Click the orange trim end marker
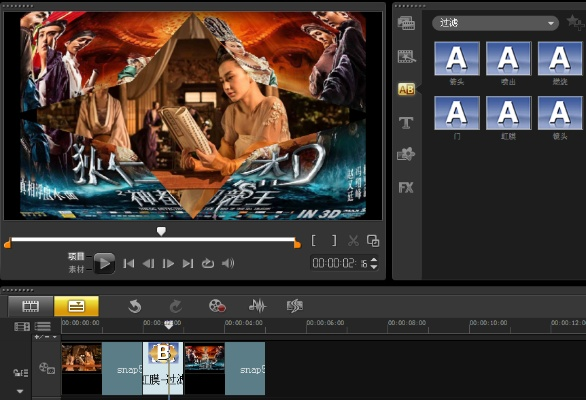Image resolution: width=586 pixels, height=400 pixels. tap(297, 244)
